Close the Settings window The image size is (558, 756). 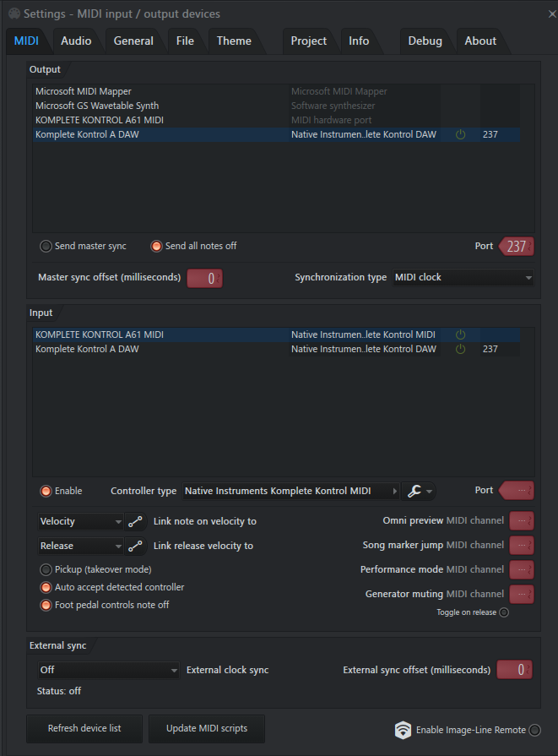(552, 14)
